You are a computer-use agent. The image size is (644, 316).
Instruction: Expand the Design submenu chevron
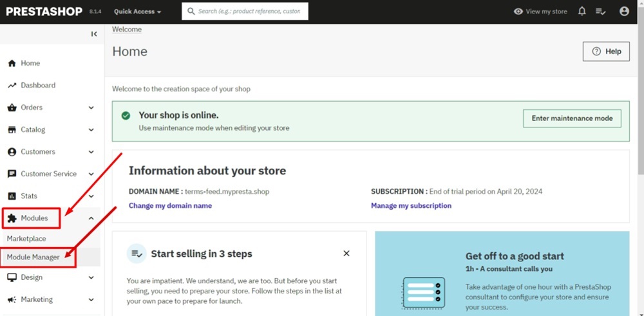point(91,277)
